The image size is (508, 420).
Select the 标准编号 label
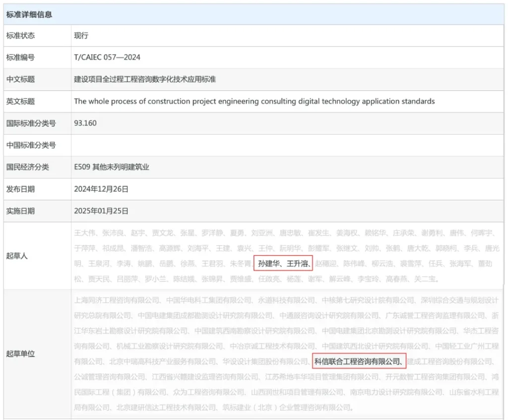20,58
